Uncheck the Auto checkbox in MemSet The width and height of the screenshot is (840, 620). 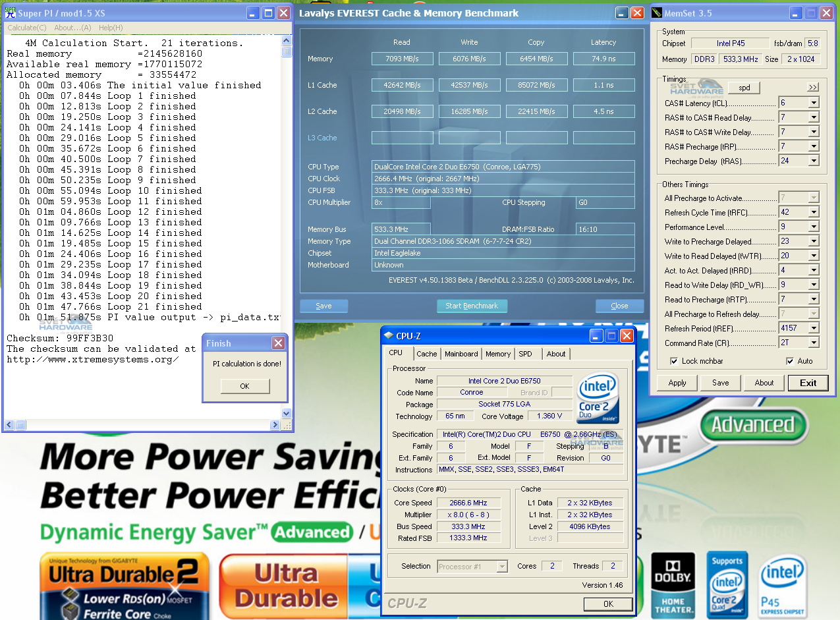point(790,361)
